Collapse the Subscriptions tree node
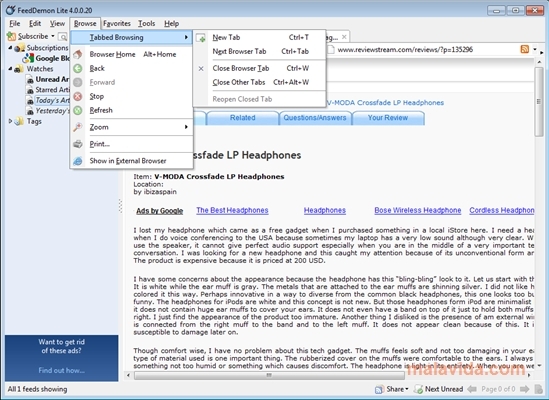 pos(10,48)
